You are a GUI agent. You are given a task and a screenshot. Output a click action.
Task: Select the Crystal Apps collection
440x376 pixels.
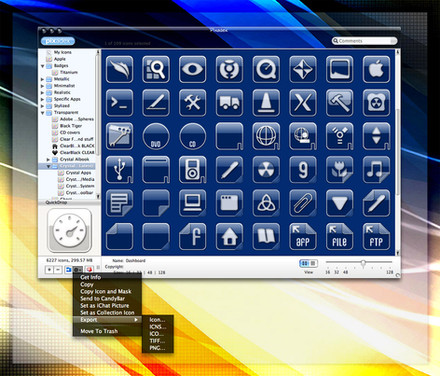78,173
